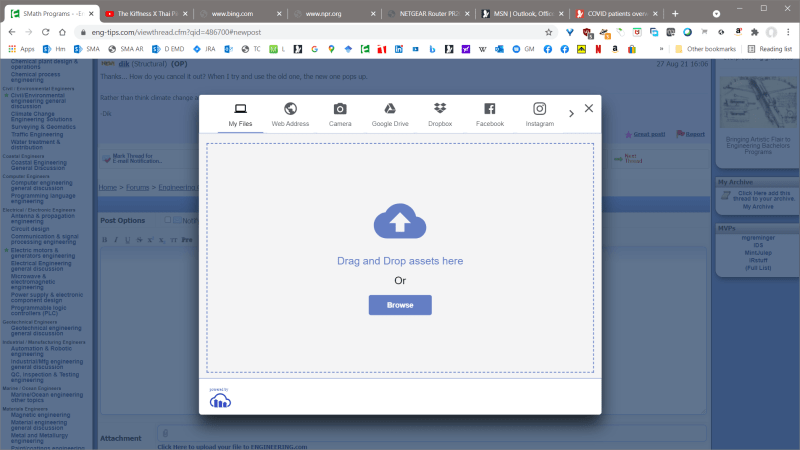Open the Reading list panel
800x450 pixels.
point(769,49)
